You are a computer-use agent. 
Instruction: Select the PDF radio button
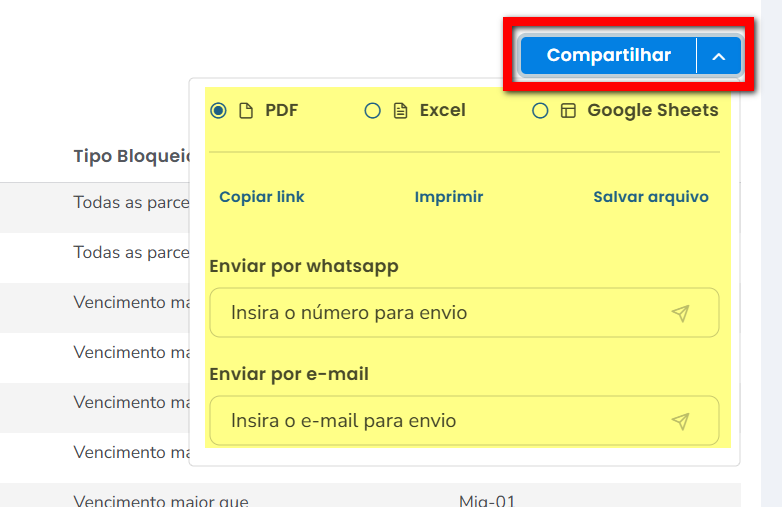tap(218, 111)
